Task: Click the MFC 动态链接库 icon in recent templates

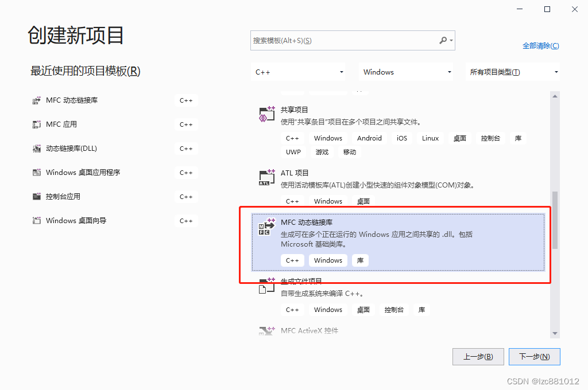Action: click(x=36, y=100)
